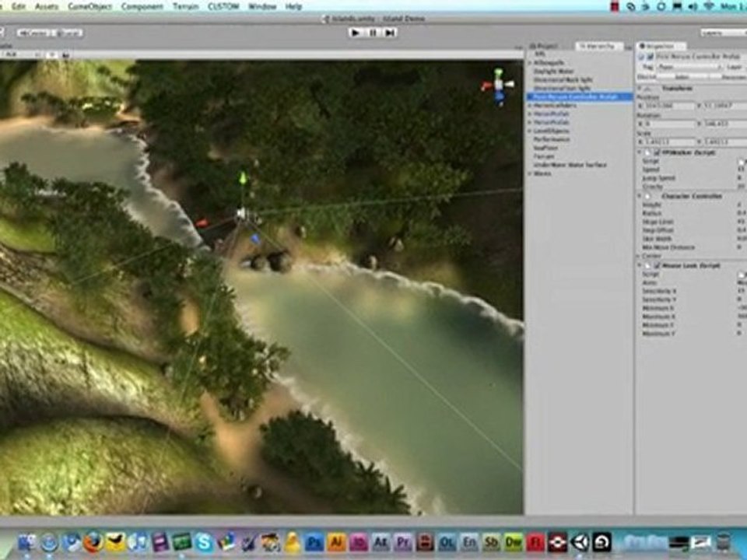Expand the HeronColliders hierarchy item
Viewport: 747px width, 560px height.
tap(530, 105)
